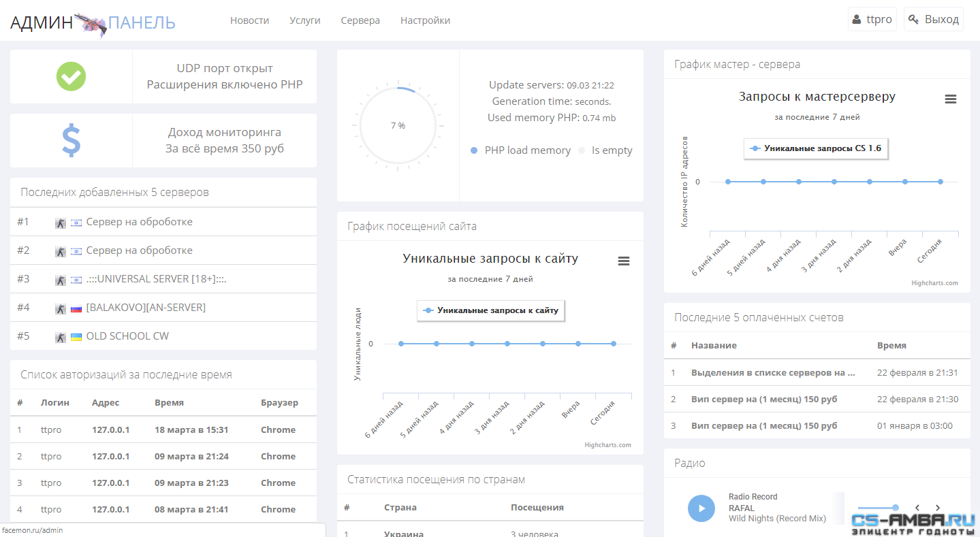Play the Radio Record stream
The height and width of the screenshot is (537, 980).
(701, 508)
